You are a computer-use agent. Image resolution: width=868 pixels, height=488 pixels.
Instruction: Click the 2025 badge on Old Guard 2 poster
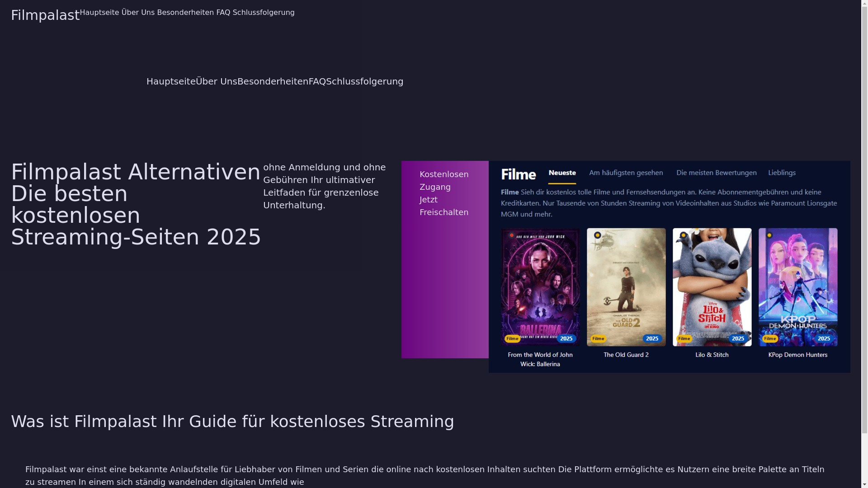click(x=652, y=339)
